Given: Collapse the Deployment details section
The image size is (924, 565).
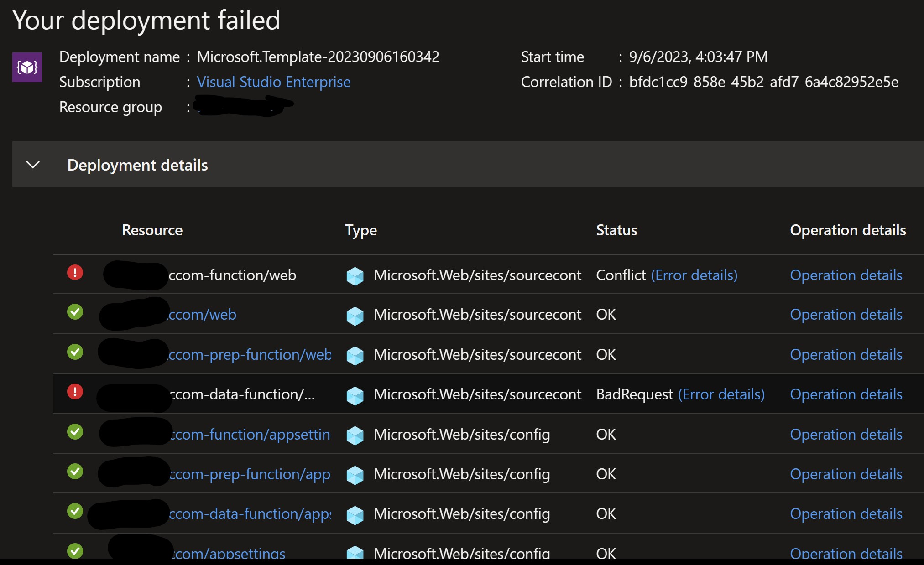Looking at the screenshot, I should [33, 165].
